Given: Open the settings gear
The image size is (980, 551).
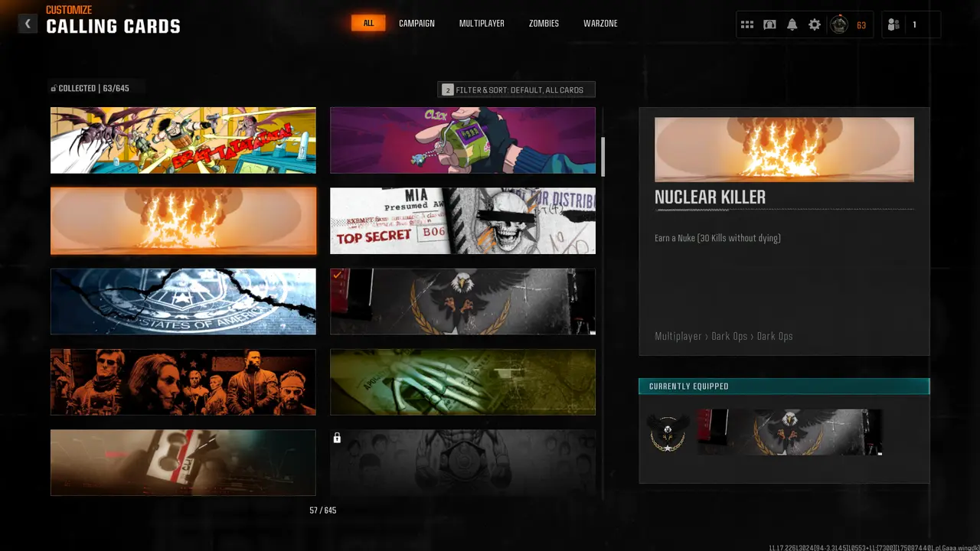Looking at the screenshot, I should coord(815,24).
